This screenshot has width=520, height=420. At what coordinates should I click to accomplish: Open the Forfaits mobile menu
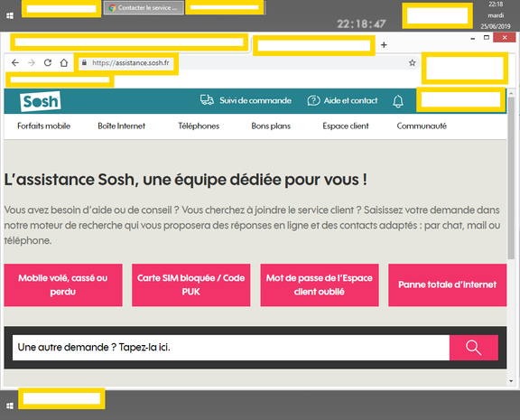pyautogui.click(x=43, y=126)
